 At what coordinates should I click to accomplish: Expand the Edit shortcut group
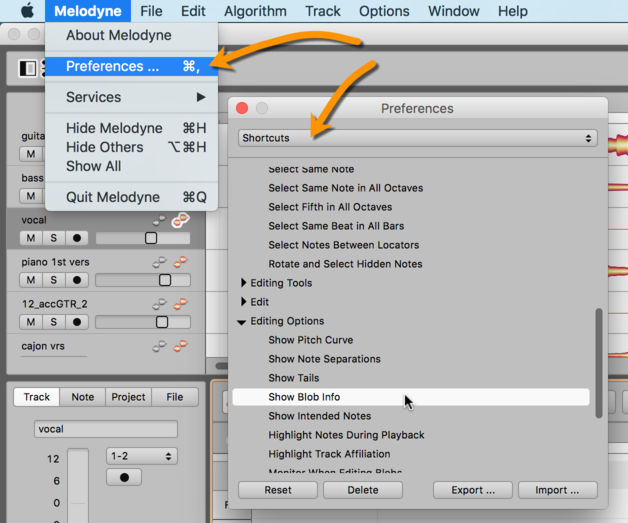[x=243, y=302]
